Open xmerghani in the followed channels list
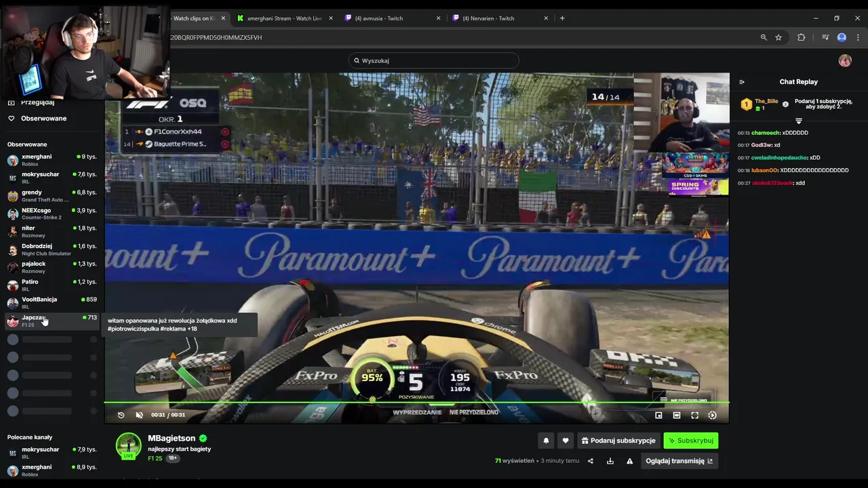The width and height of the screenshot is (868, 488). click(x=52, y=161)
